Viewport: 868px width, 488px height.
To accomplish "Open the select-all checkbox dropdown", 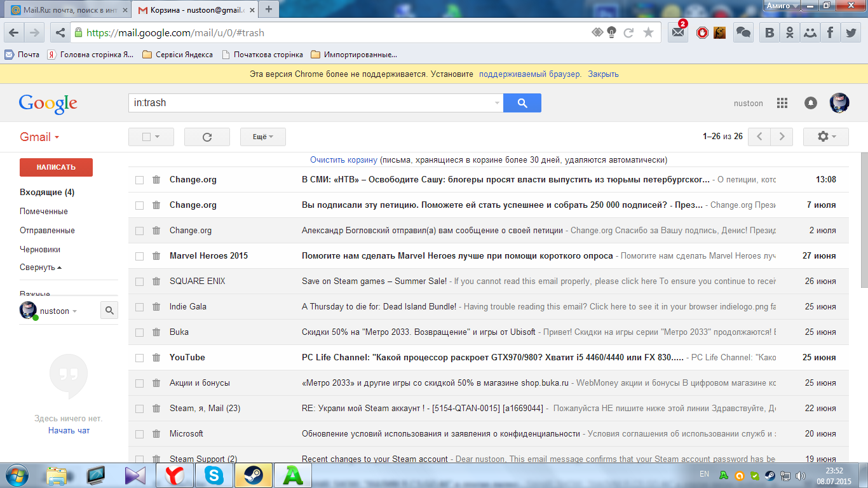I will click(151, 137).
